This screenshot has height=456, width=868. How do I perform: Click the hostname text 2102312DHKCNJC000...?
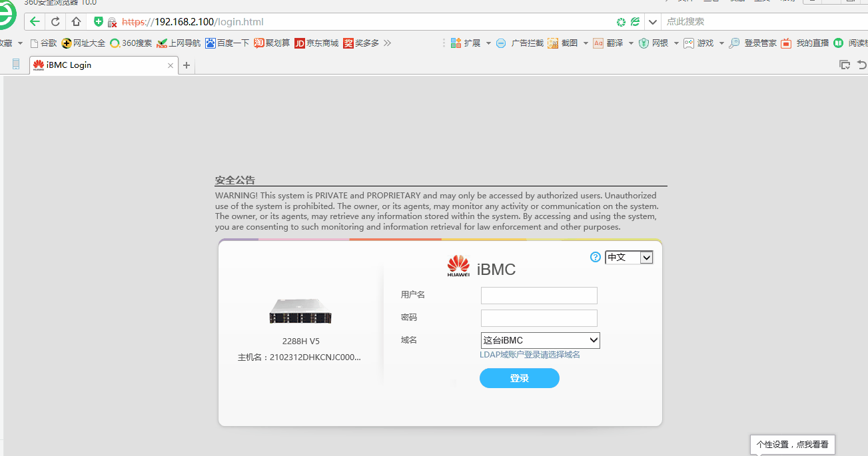315,357
